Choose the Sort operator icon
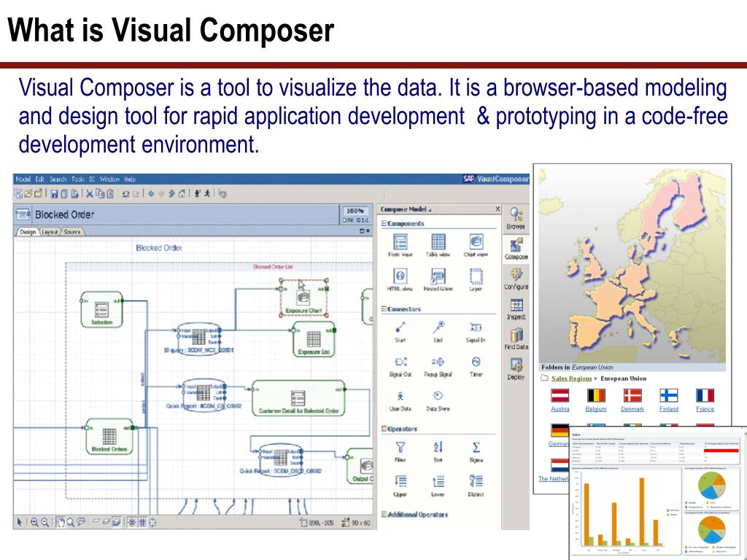Image resolution: width=747 pixels, height=560 pixels. [438, 447]
